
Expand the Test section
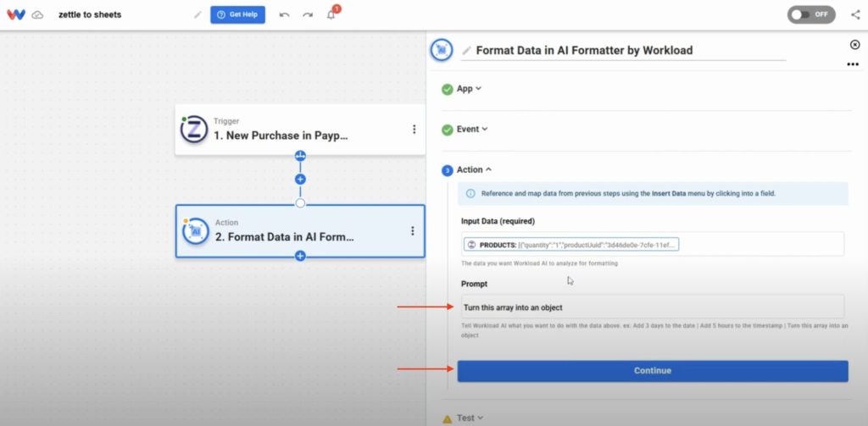[x=470, y=418]
